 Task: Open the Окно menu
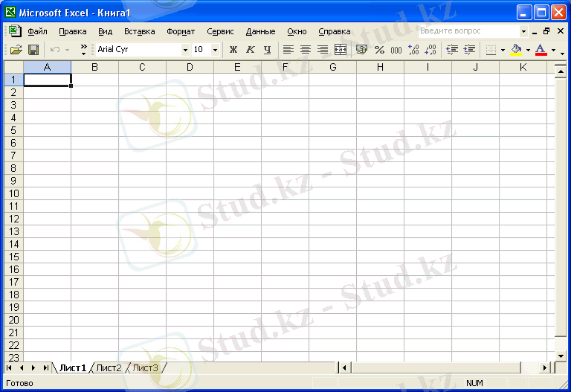pos(297,31)
